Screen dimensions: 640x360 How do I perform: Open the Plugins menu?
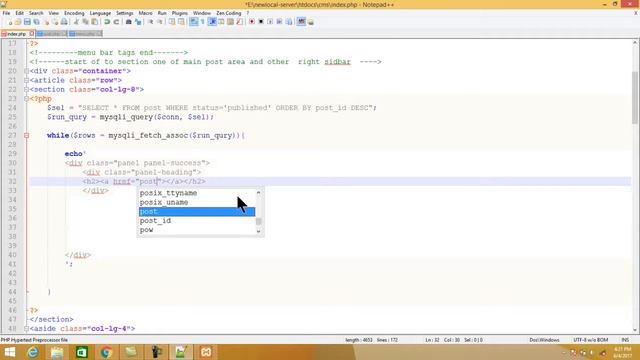pos(180,13)
